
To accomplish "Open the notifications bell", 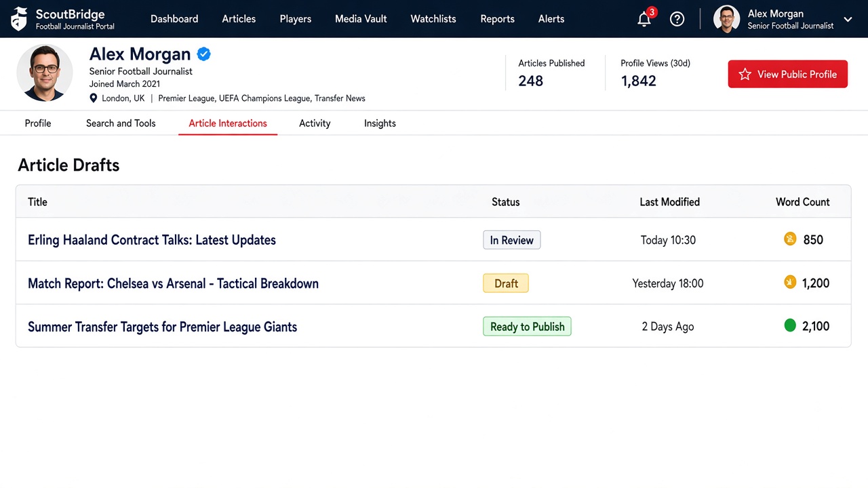I will [x=644, y=19].
